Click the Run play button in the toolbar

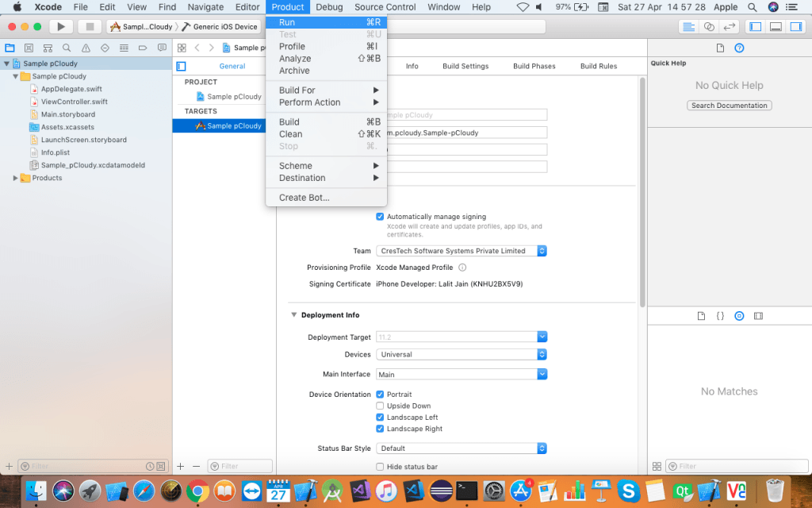point(61,26)
